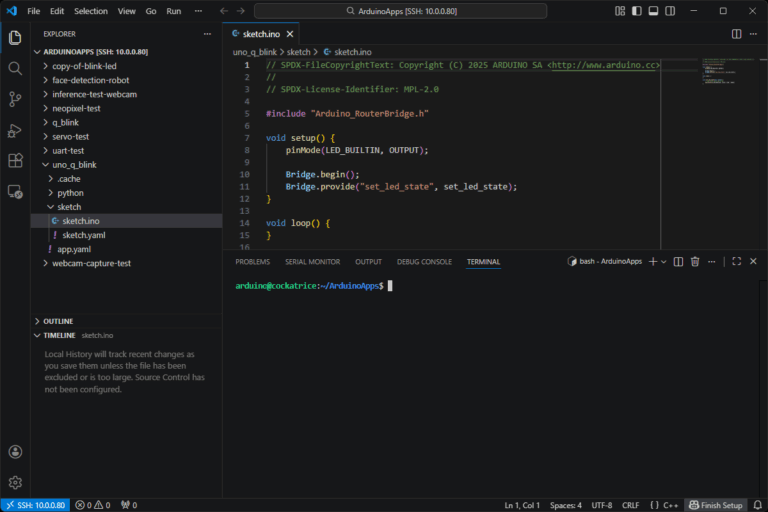The image size is (768, 512).
Task: Open terminal panel More Actions ellipsis
Action: coord(712,262)
